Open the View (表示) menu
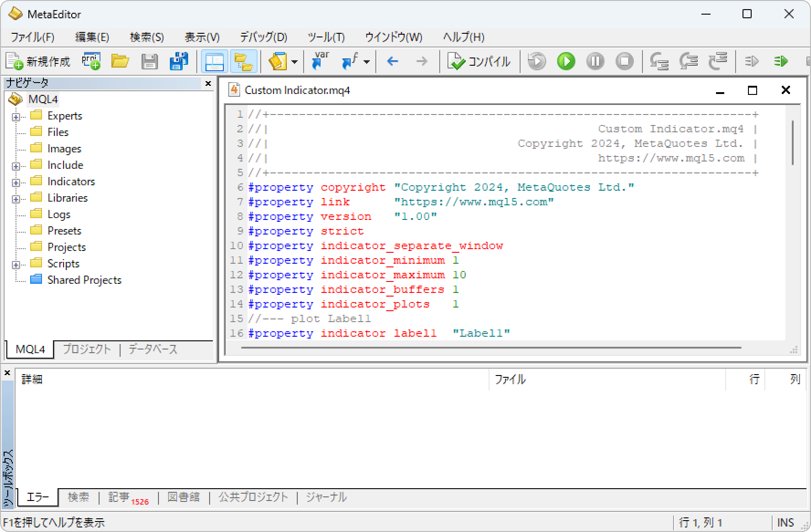This screenshot has width=811, height=532. [x=202, y=37]
